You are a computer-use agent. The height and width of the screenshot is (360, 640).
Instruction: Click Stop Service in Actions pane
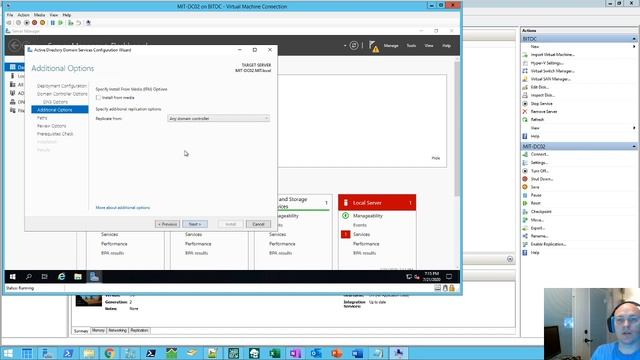coord(541,104)
